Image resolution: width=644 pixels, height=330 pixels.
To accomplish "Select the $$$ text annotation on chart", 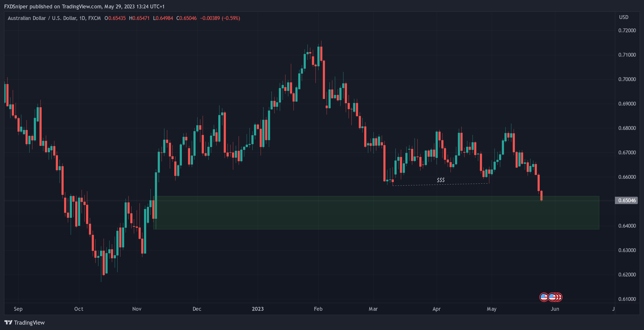I will click(441, 180).
